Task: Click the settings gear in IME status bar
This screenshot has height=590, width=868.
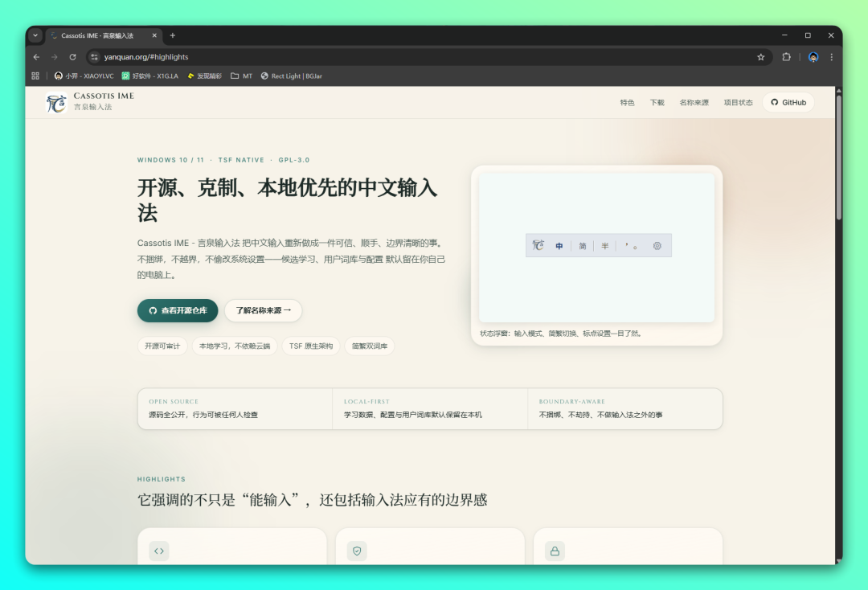Action: (657, 246)
